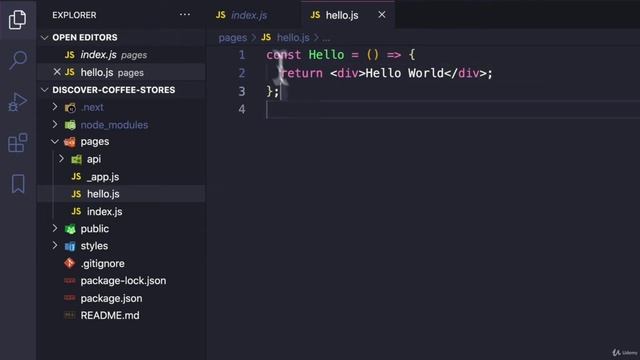
Task: Open the Explorer view in activity bar
Action: pos(18,19)
